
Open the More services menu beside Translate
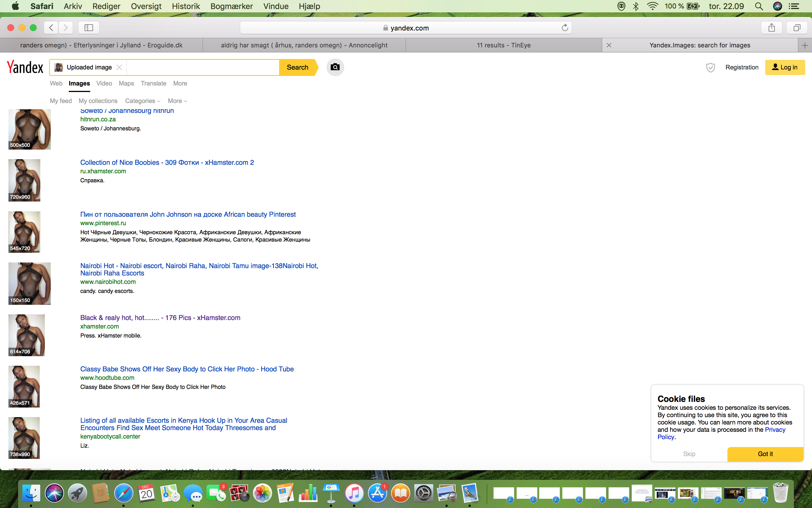[x=180, y=83]
